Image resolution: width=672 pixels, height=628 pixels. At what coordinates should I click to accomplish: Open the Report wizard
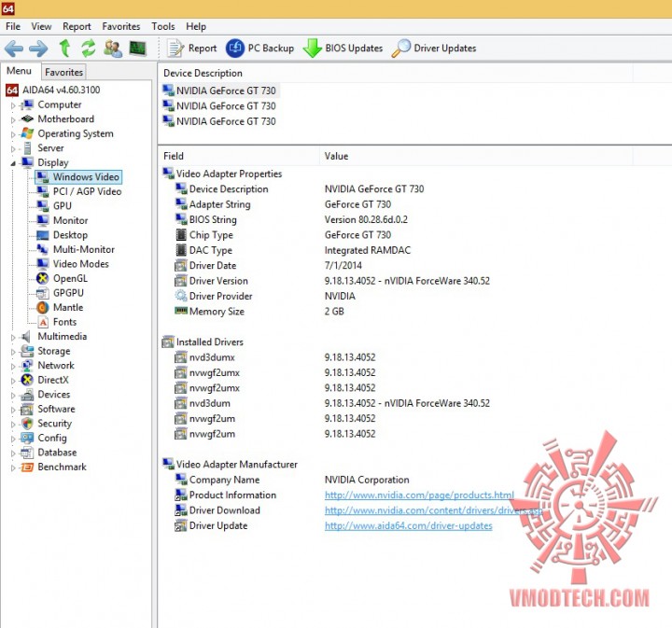[x=191, y=48]
